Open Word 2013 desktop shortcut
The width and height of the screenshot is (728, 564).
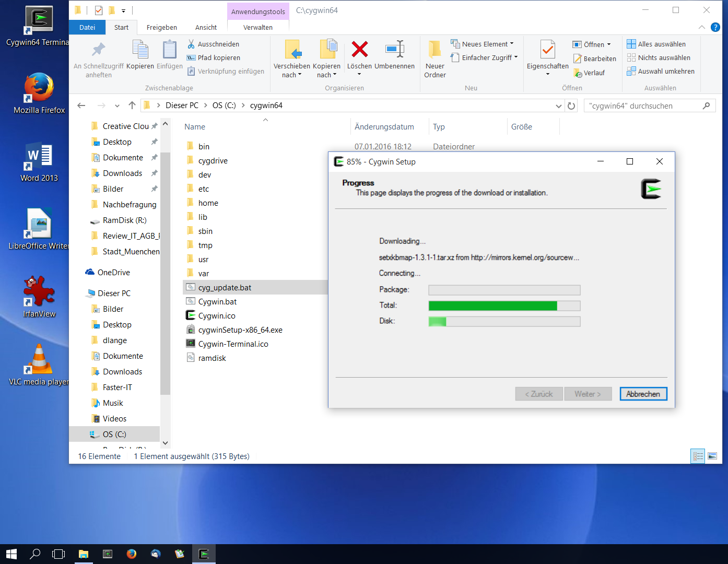(39, 161)
